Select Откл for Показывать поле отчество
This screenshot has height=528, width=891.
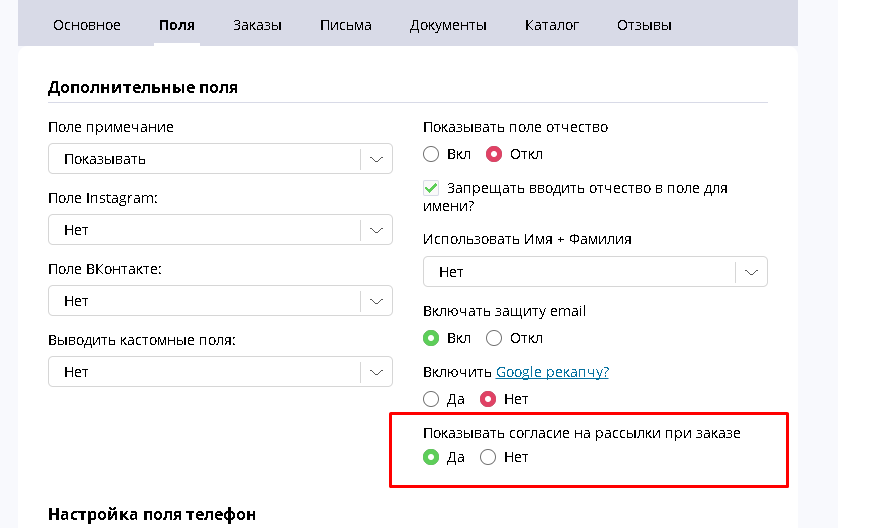tap(494, 155)
